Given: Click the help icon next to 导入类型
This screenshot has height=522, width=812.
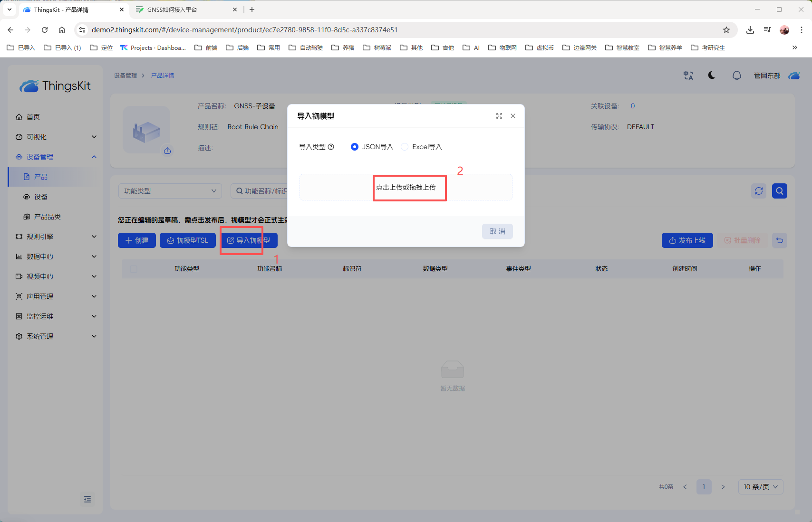Looking at the screenshot, I should pos(331,147).
